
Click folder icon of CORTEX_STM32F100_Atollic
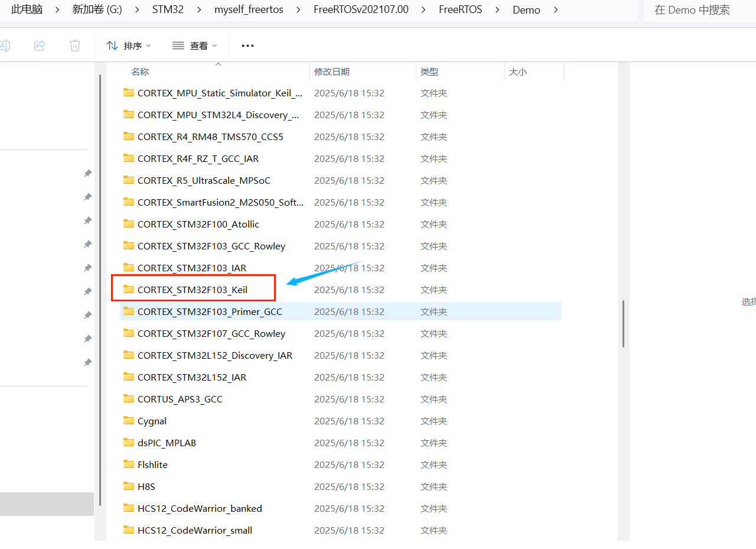tap(129, 223)
